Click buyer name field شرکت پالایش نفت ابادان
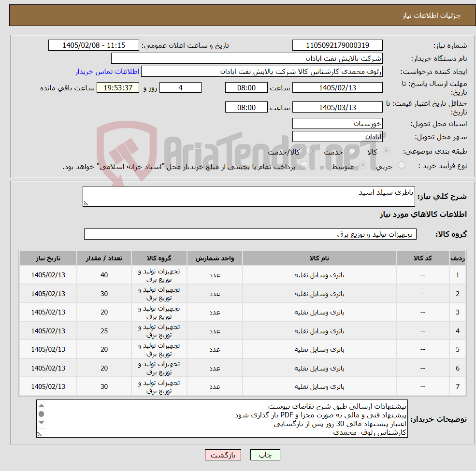Image resolution: width=476 pixels, height=471 pixels. tap(247, 58)
